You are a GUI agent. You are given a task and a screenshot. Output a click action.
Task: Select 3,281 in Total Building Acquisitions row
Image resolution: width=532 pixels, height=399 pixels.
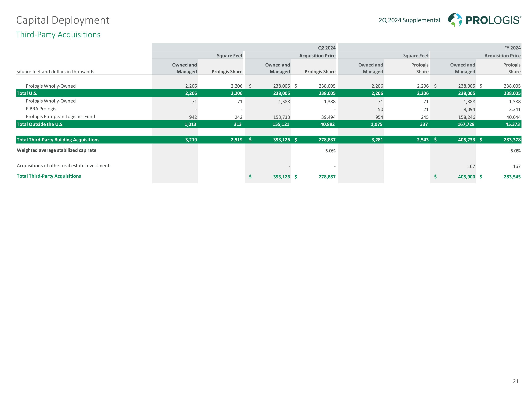(377, 140)
